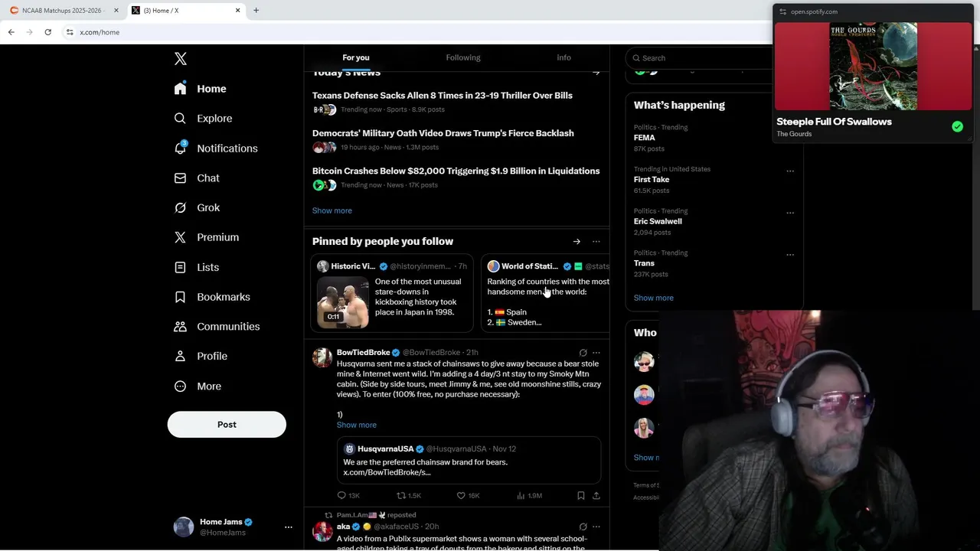
Task: Switch to the info tab
Action: (563, 58)
